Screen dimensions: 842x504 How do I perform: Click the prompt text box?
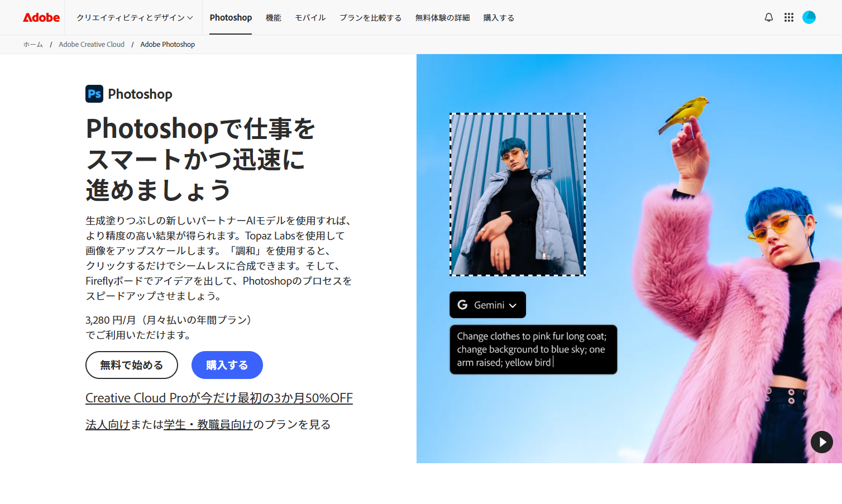pos(533,349)
